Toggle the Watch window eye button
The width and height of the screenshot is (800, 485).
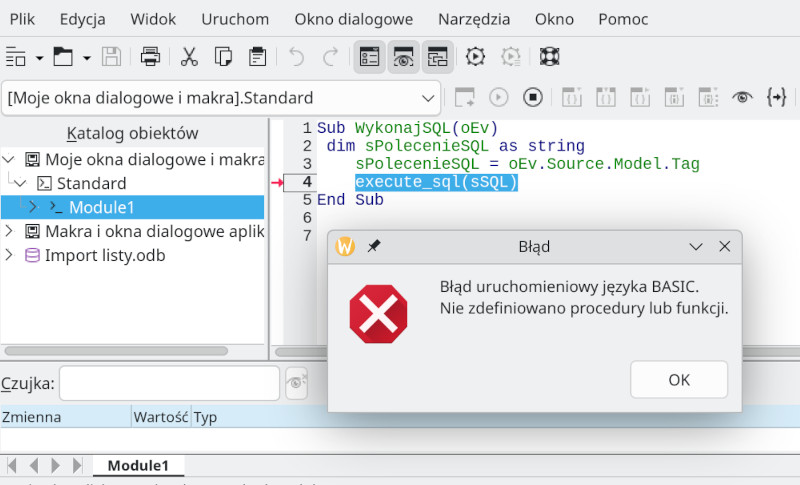404,57
